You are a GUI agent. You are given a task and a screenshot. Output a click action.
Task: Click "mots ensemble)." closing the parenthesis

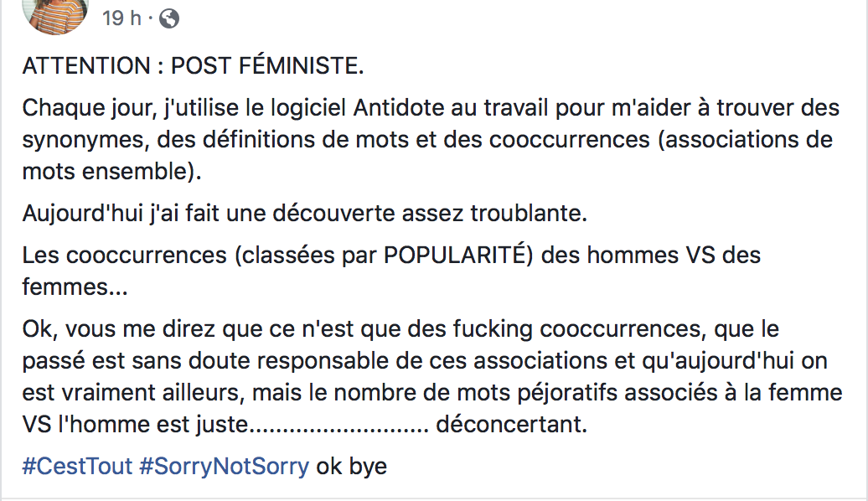pos(111,171)
